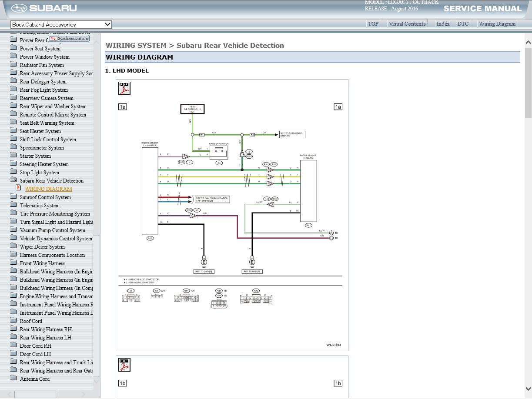Click folder icon beside Front Wiring Harness

tap(13, 263)
